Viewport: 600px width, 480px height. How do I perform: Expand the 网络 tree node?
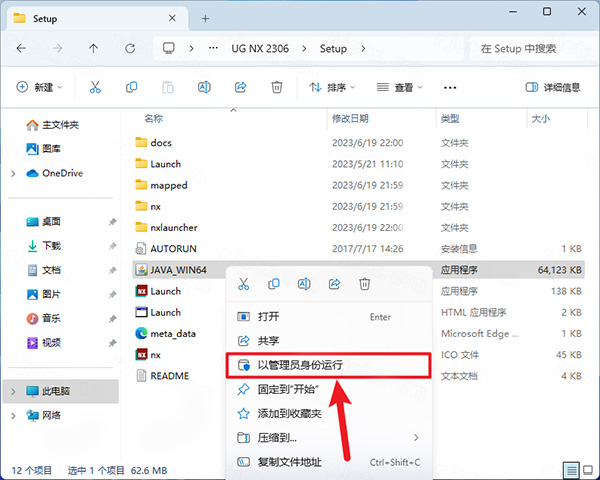click(x=13, y=415)
